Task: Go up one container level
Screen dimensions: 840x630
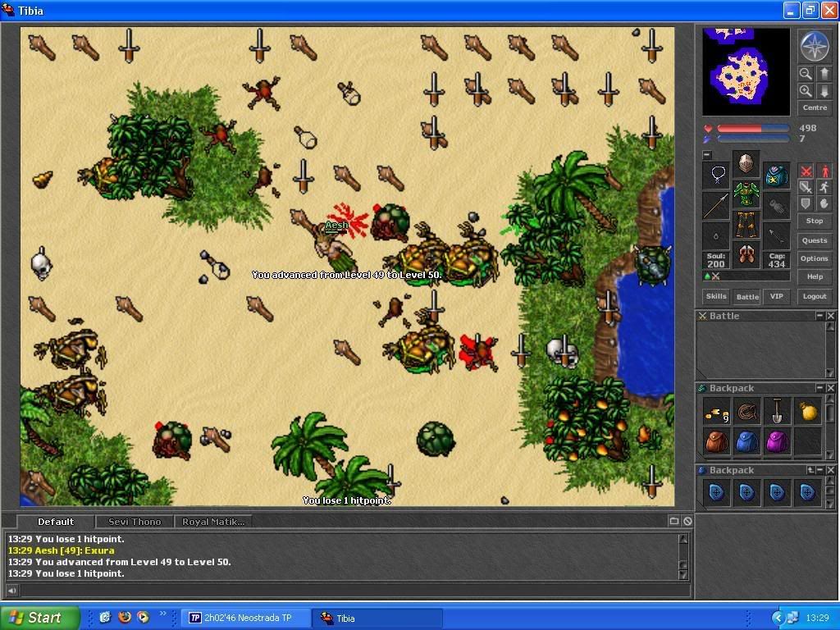Action: (x=810, y=470)
